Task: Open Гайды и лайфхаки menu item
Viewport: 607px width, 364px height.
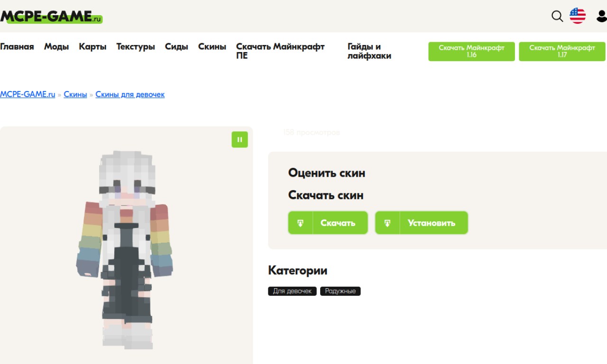Action: (x=369, y=51)
